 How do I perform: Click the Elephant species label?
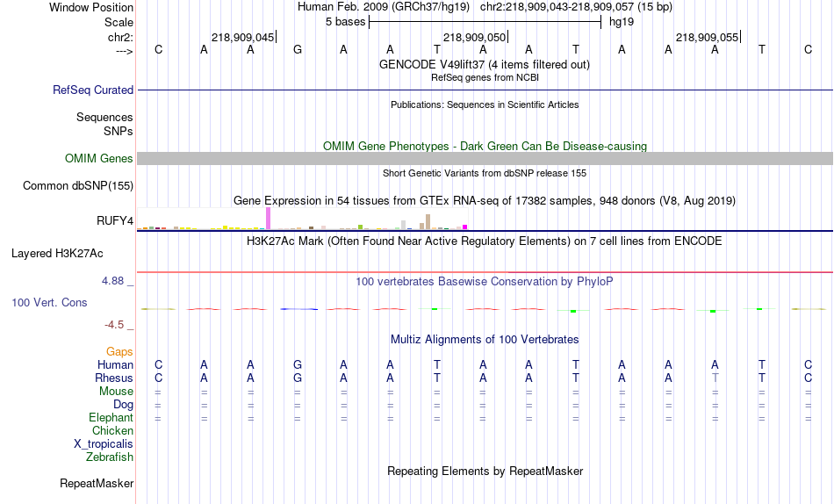111,417
